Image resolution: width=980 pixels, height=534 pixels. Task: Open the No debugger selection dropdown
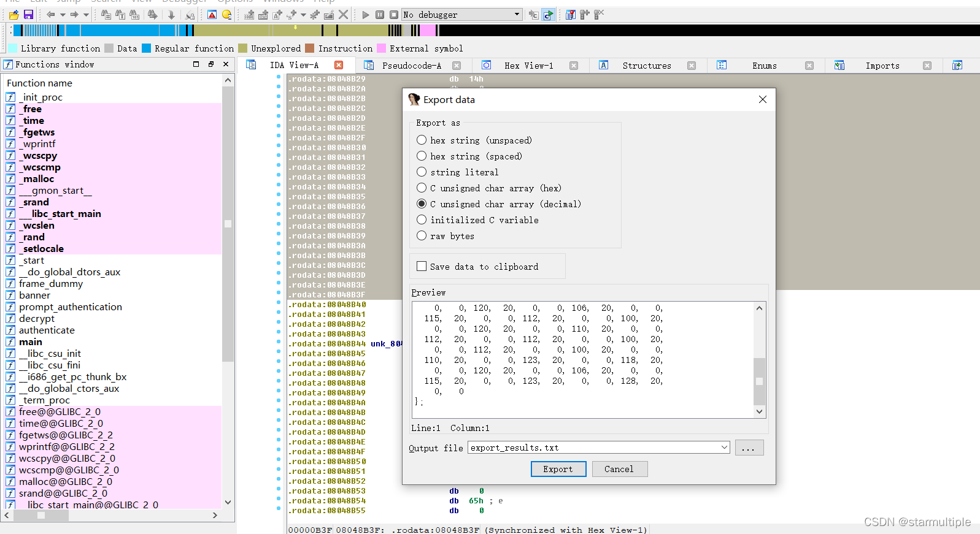pos(517,15)
